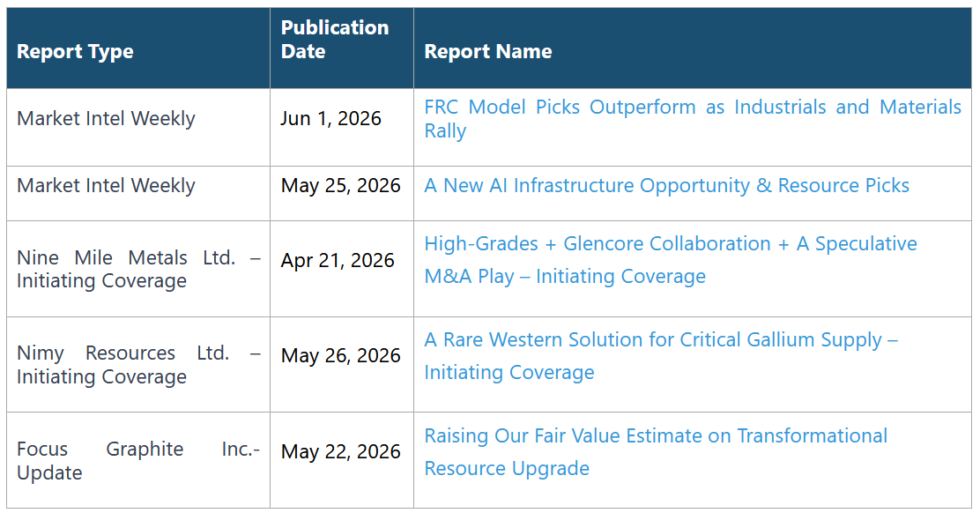
Task: Click the Report Name column header
Action: pyautogui.click(x=488, y=51)
